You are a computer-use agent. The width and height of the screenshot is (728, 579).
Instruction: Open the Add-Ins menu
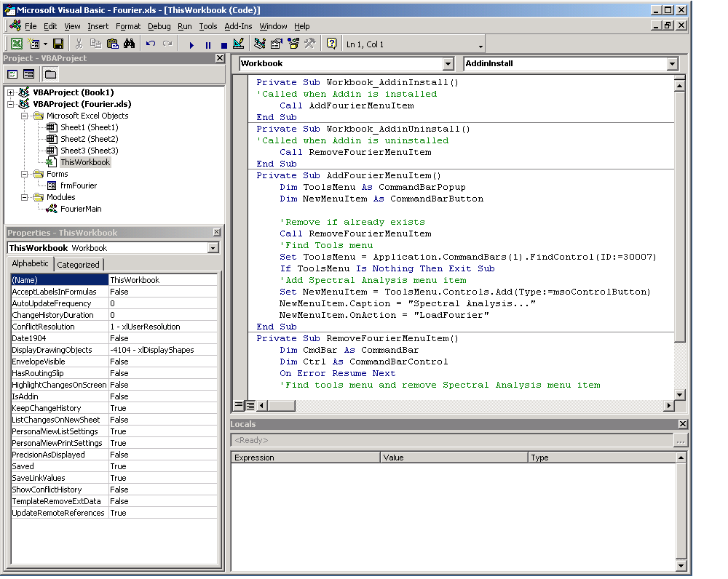[x=238, y=26]
